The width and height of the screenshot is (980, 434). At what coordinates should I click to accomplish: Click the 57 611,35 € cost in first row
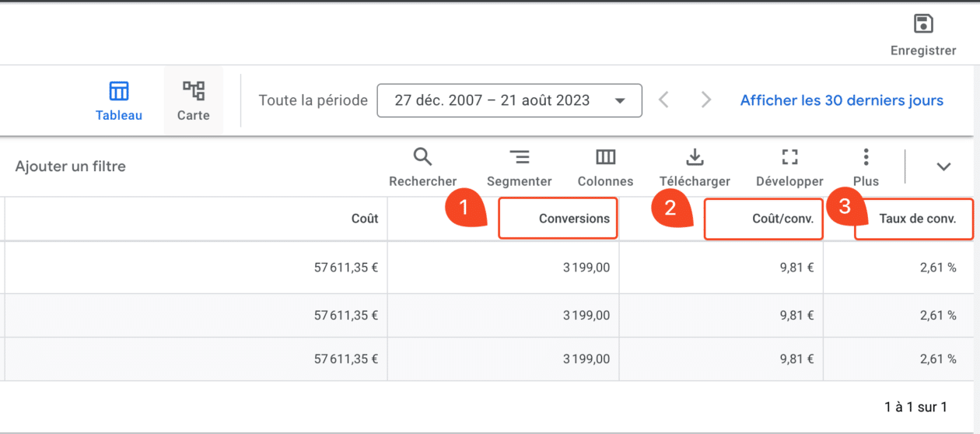[345, 268]
